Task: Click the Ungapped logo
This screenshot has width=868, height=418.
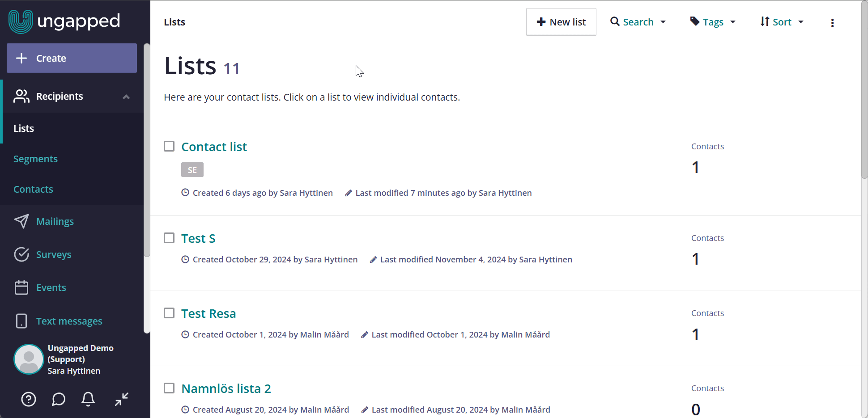Action: click(64, 21)
